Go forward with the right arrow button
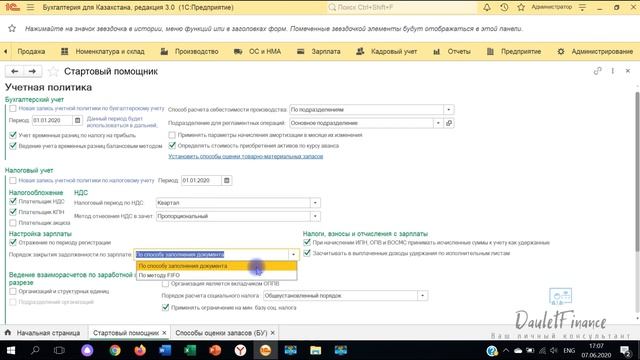Screen dimensions: 640x360 pyautogui.click(x=32, y=71)
